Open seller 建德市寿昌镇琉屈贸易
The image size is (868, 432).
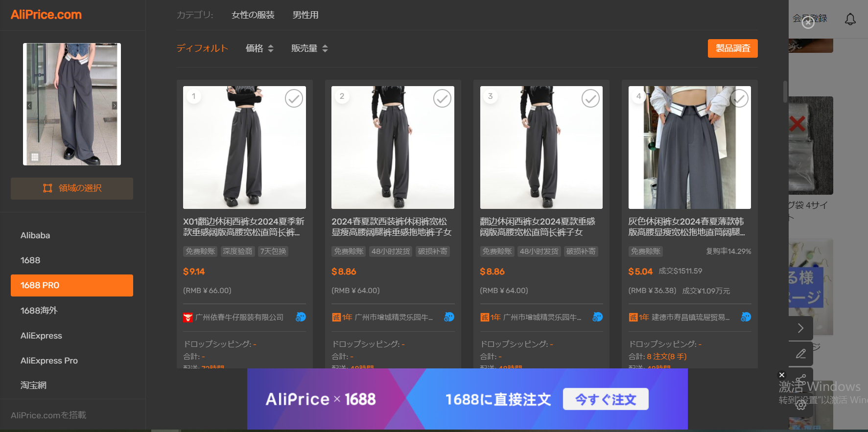pos(690,318)
